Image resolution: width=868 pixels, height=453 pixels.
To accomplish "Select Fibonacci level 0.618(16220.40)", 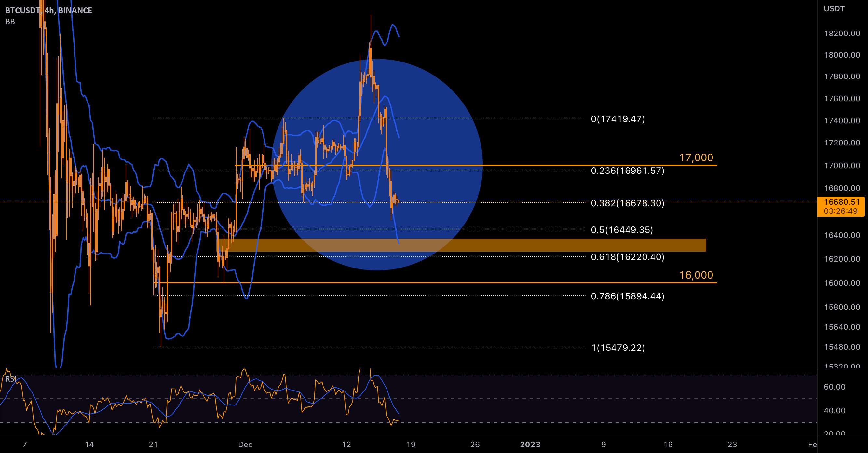I will (628, 257).
